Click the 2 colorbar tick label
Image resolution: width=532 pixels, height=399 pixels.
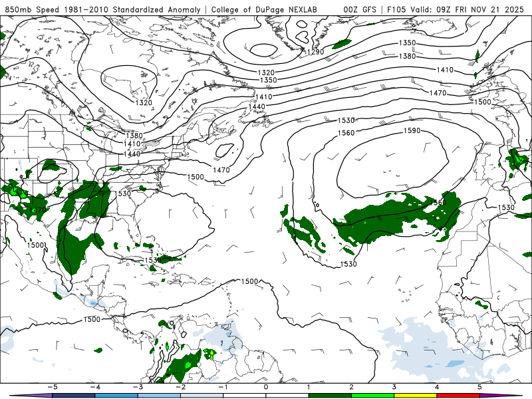351,387
